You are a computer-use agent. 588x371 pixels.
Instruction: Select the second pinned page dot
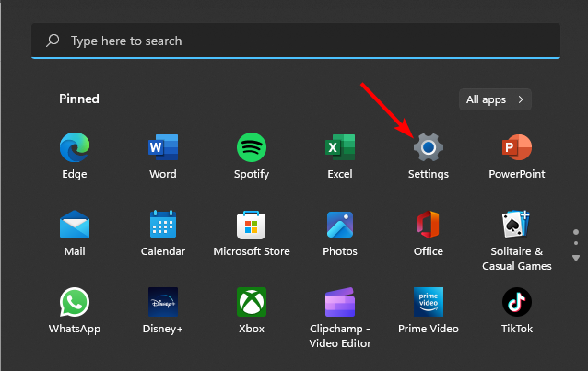point(576,243)
